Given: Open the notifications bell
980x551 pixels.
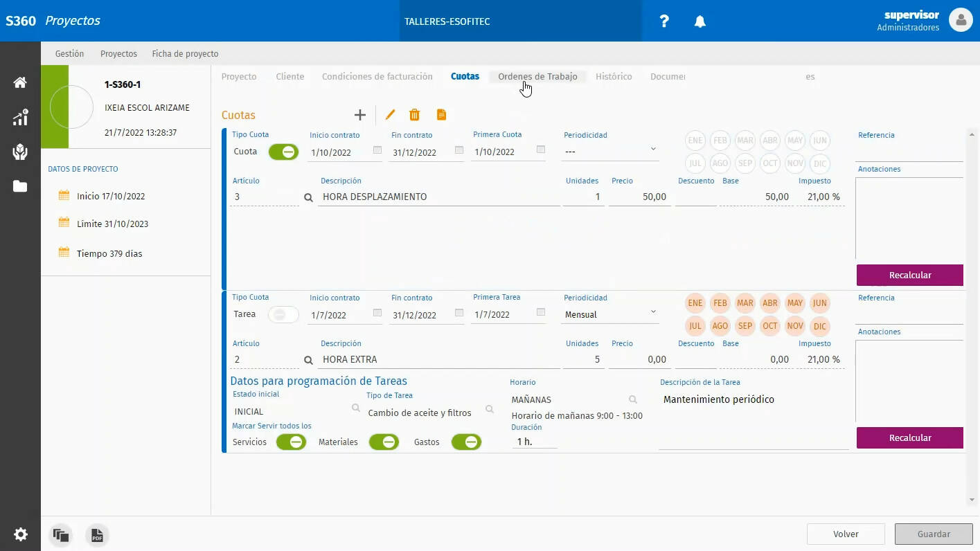Looking at the screenshot, I should pos(700,21).
